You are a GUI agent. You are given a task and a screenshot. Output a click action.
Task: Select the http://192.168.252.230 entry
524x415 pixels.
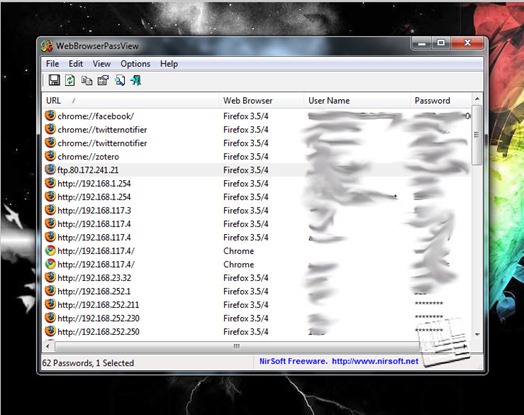99,318
